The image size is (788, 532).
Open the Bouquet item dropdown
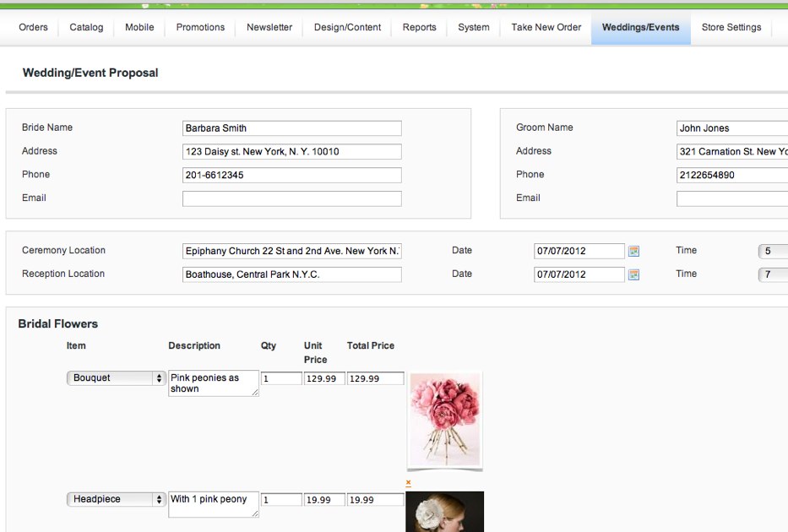pyautogui.click(x=116, y=377)
